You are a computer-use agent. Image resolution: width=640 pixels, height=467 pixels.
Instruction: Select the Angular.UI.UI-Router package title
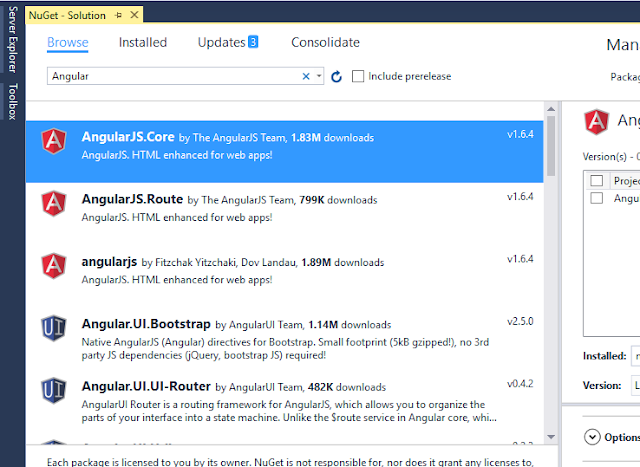(x=146, y=386)
